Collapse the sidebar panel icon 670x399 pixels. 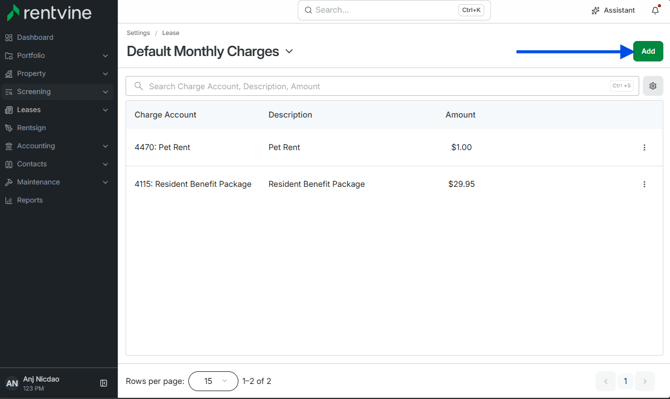[x=103, y=383]
